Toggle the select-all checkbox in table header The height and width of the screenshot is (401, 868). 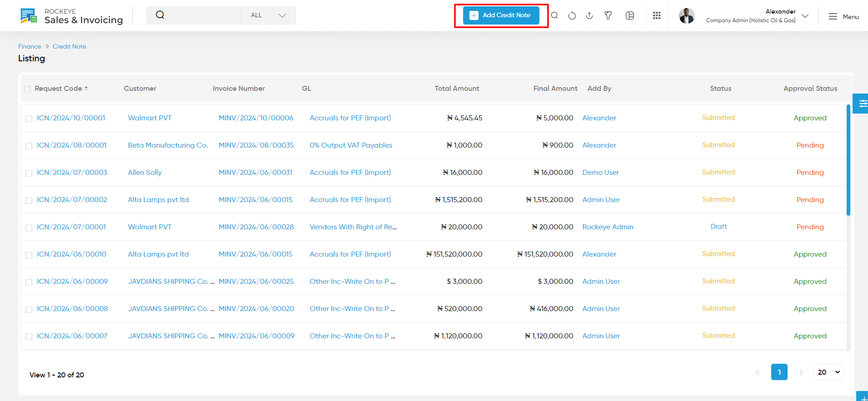click(28, 89)
